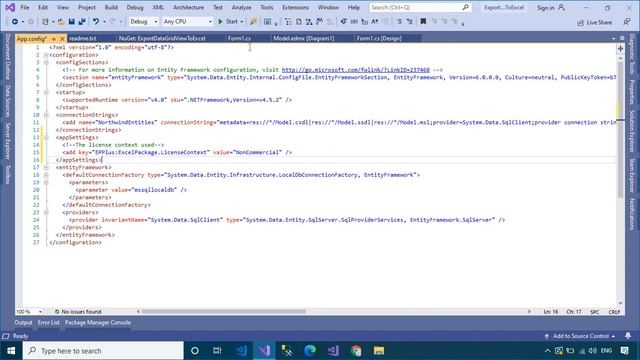This screenshot has height=360, width=640.
Task: Open the Architecture menu
Action: pos(188,7)
